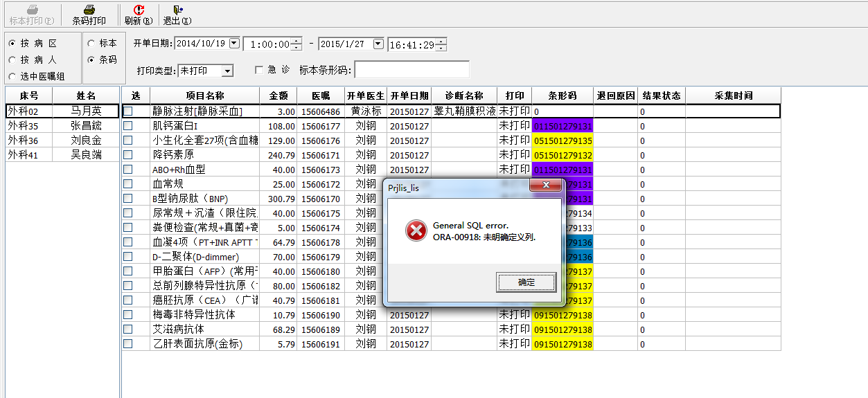Open the start date 2014/10/19 dropdown

233,43
